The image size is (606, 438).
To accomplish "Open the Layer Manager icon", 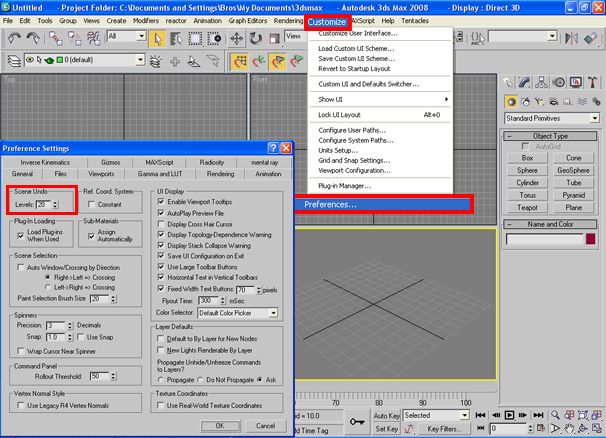I will coord(14,61).
